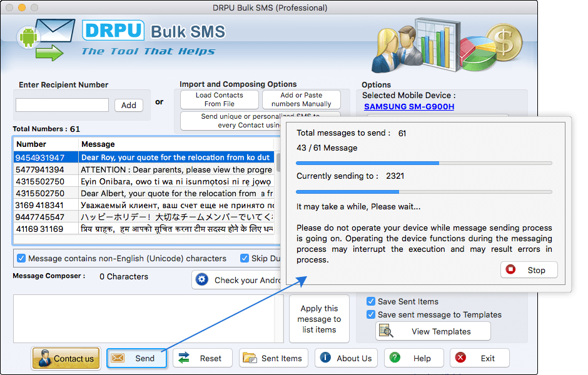Image resolution: width=588 pixels, height=375 pixels.
Task: Click the Help question mark icon
Action: coord(395,357)
